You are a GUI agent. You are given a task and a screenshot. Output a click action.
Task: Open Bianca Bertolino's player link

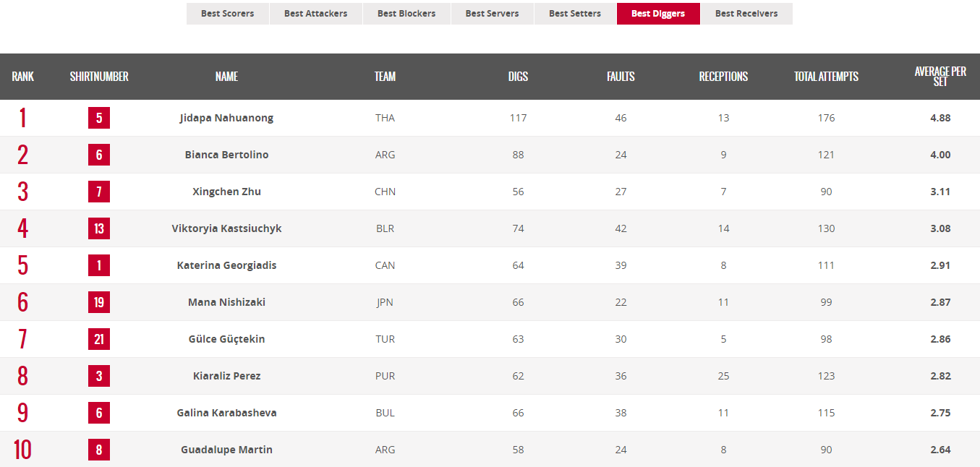tap(226, 155)
